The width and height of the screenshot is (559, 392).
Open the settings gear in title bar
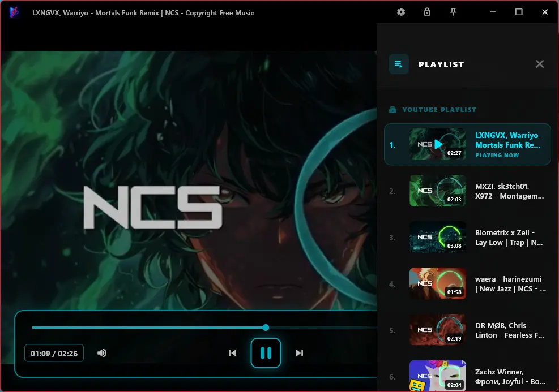click(401, 12)
